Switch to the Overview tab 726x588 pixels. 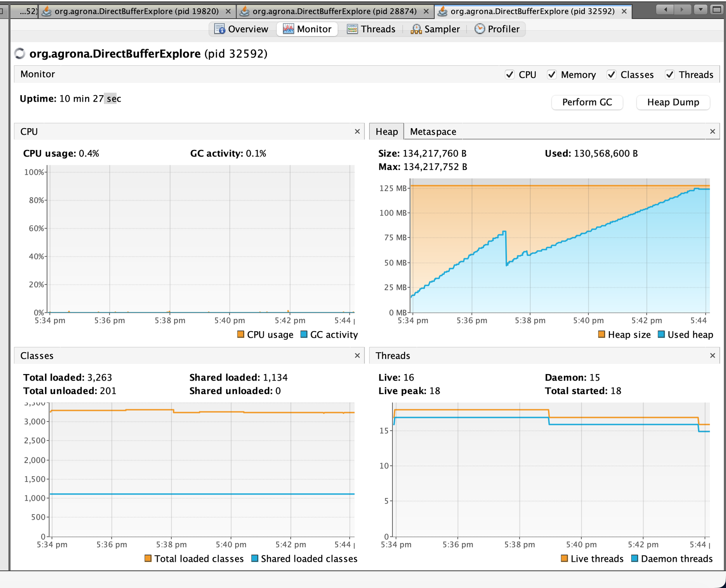pos(241,29)
